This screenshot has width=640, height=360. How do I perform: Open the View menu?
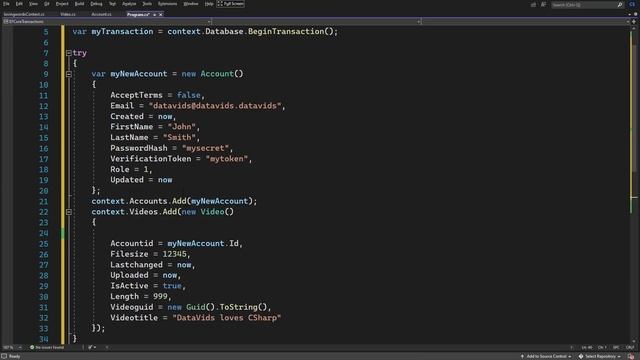coord(33,4)
